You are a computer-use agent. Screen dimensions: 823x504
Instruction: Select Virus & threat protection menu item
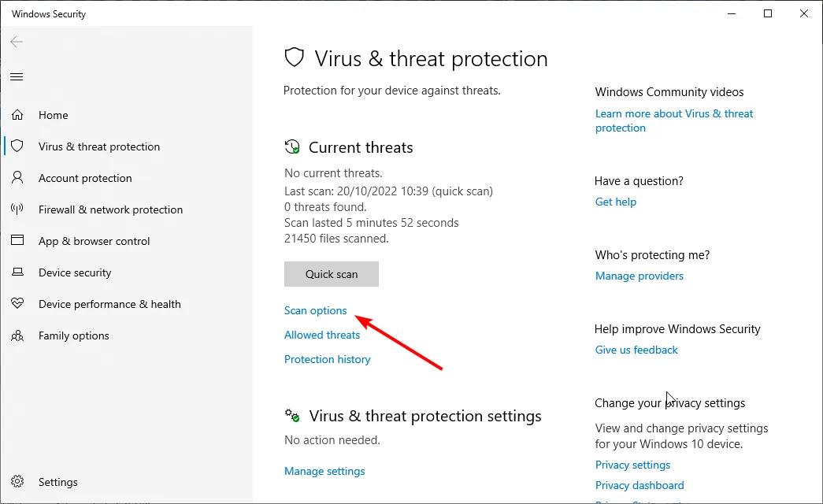[99, 146]
